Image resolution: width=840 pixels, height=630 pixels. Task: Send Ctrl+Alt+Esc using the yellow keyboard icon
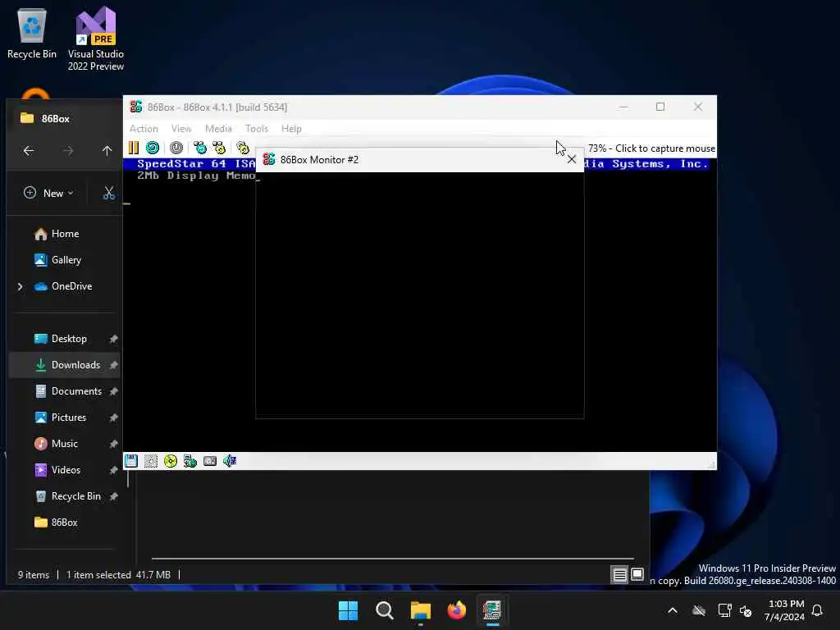click(x=219, y=148)
